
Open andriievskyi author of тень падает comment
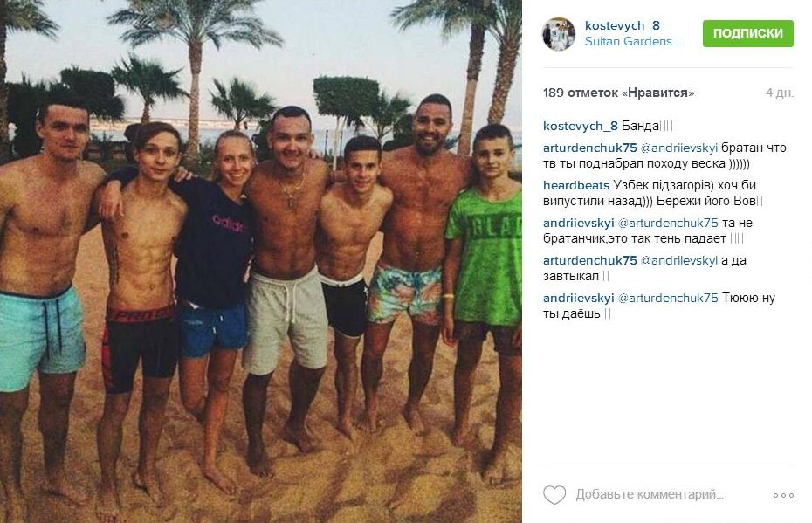[579, 223]
